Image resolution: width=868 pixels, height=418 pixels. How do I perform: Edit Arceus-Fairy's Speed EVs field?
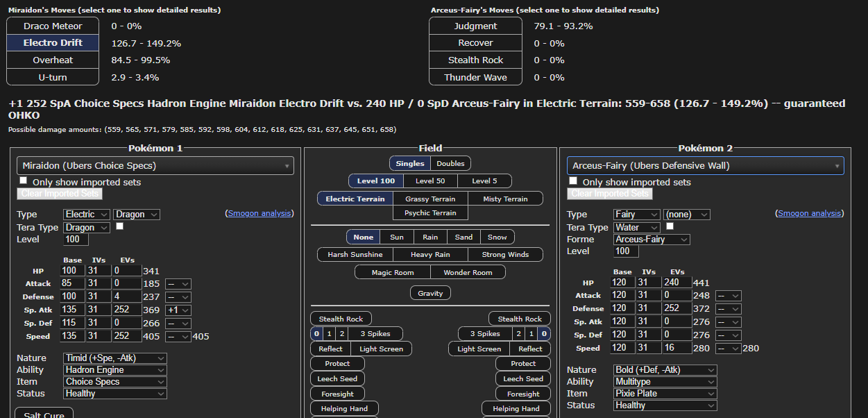[677, 348]
